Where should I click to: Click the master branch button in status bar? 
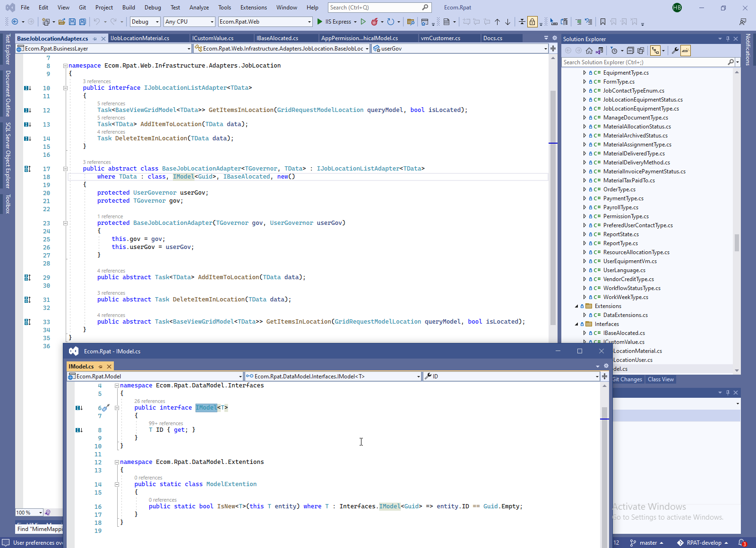pos(647,543)
